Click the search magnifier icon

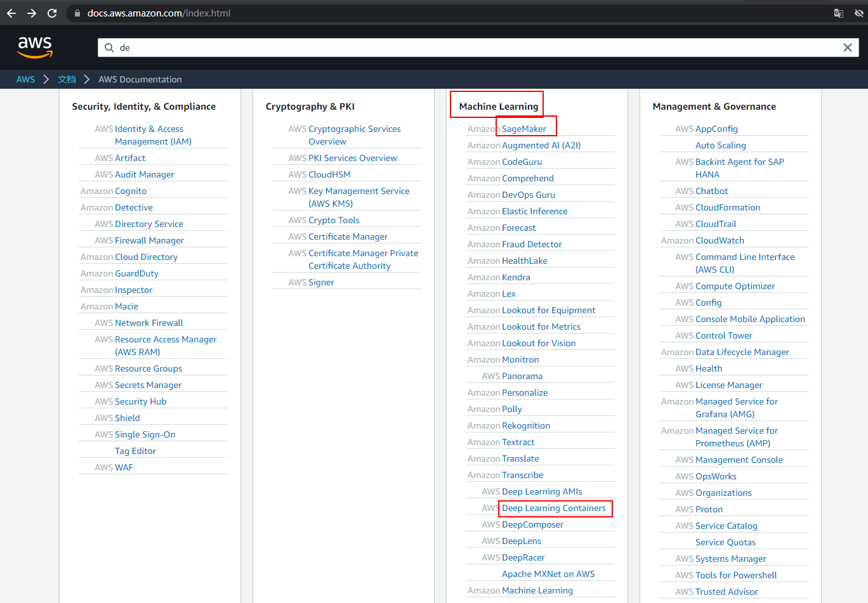(109, 48)
